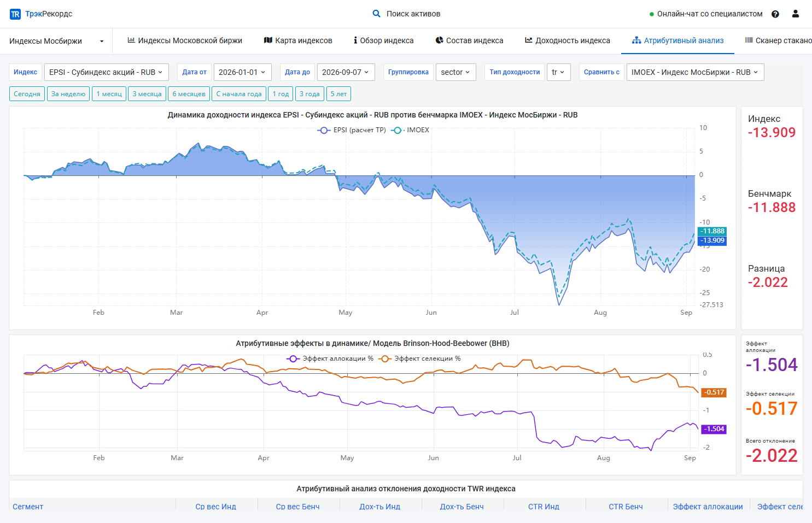Open Состав индекса tab
This screenshot has width=812, height=523.
pos(469,40)
